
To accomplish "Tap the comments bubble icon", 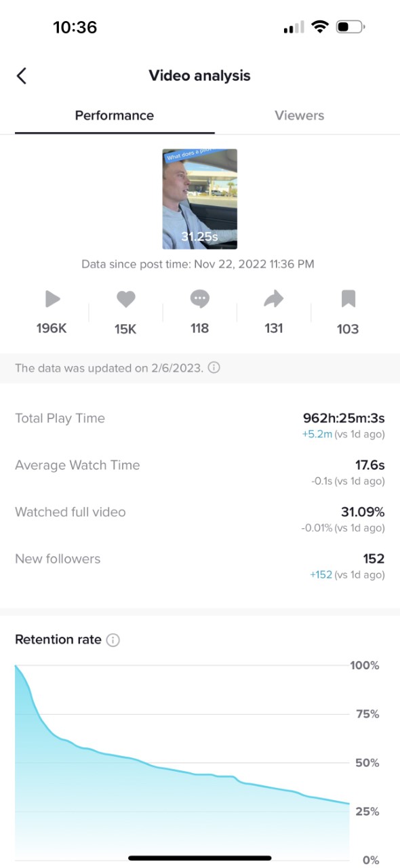I will click(x=199, y=299).
